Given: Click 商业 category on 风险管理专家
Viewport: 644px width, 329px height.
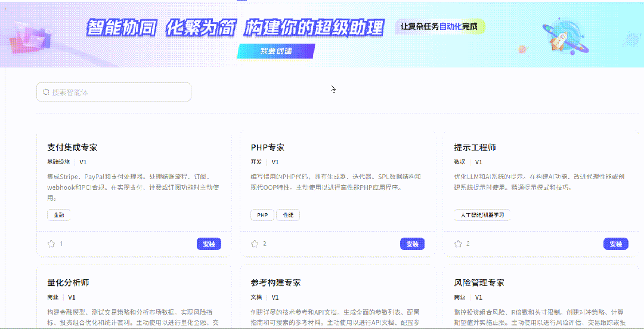Looking at the screenshot, I should pyautogui.click(x=460, y=297).
